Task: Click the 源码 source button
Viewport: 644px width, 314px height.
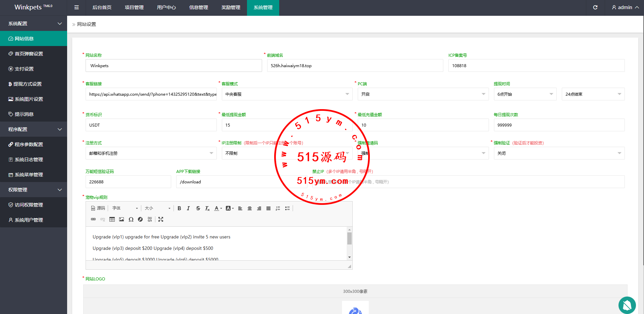Action: click(x=98, y=208)
